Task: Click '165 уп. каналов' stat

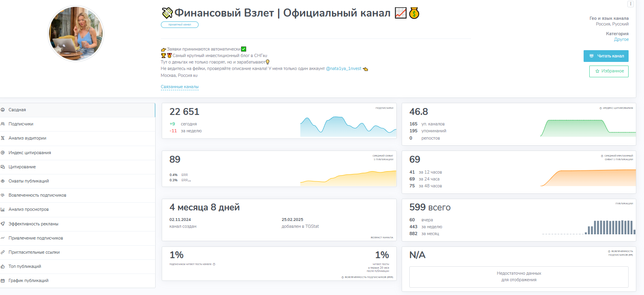Action: [x=427, y=124]
